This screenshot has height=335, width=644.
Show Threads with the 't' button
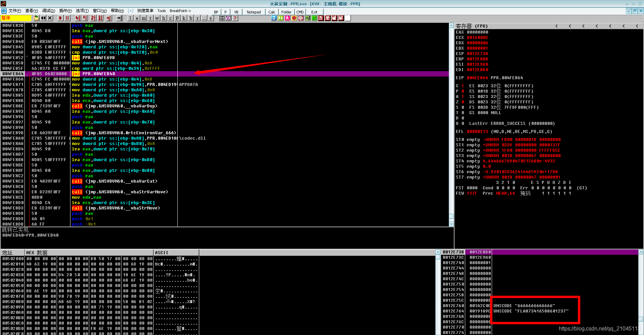click(x=150, y=18)
